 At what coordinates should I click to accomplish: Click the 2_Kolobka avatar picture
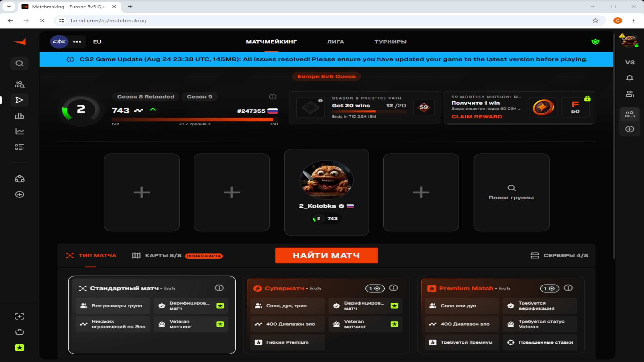(x=327, y=180)
